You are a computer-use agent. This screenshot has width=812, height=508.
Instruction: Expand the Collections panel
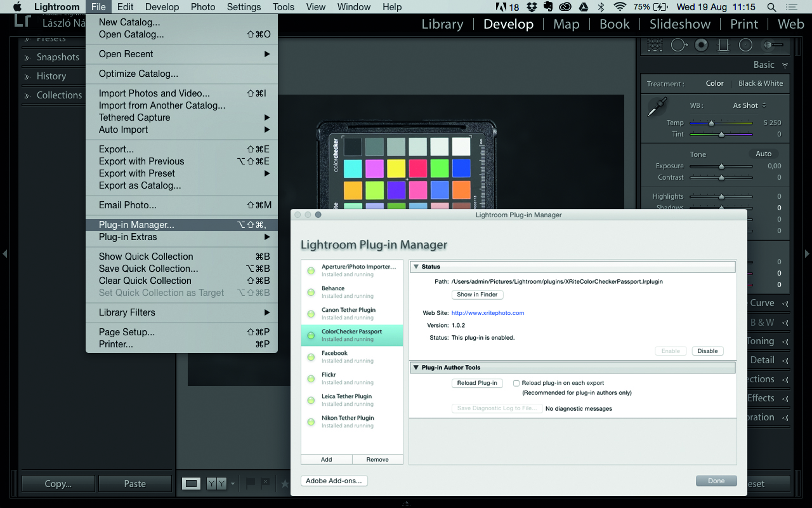point(27,96)
